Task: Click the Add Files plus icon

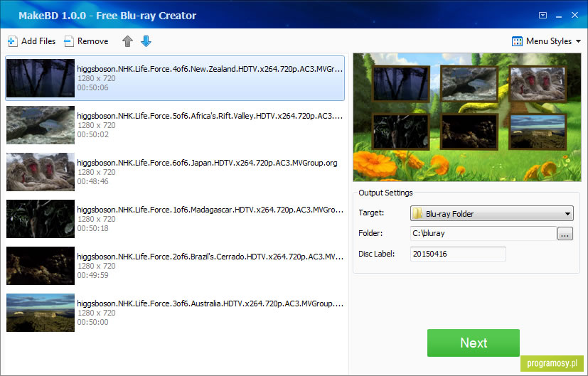Action: tap(12, 41)
